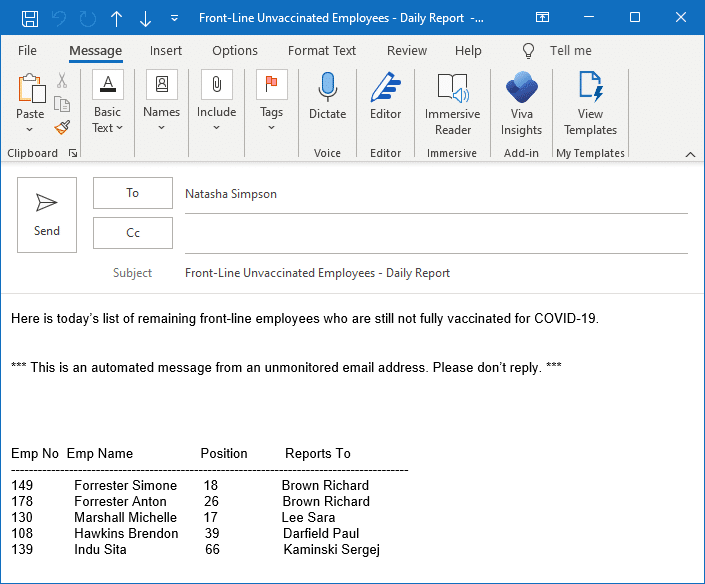Viewport: 705px width, 584px height.
Task: Select the Format Painter brush icon
Action: coord(62,127)
